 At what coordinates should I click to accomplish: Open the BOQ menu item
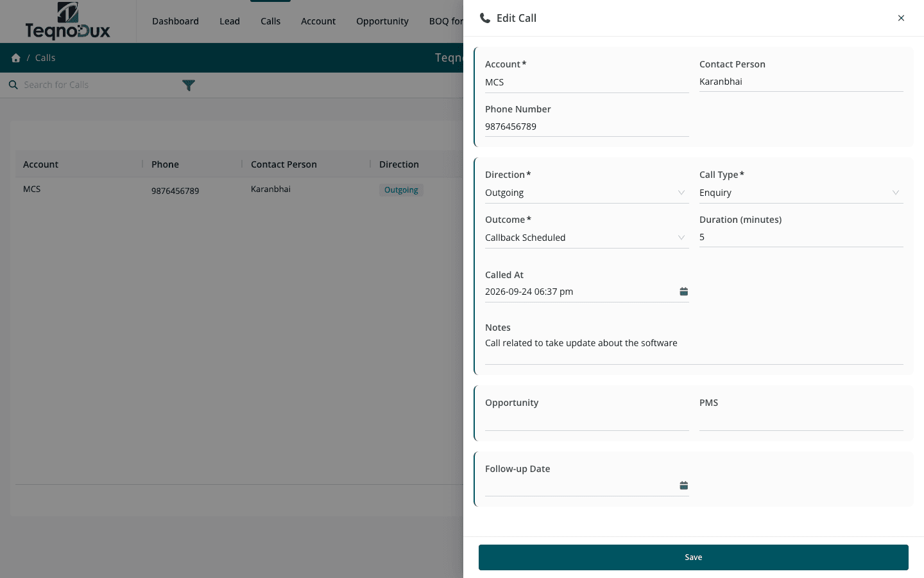point(446,21)
